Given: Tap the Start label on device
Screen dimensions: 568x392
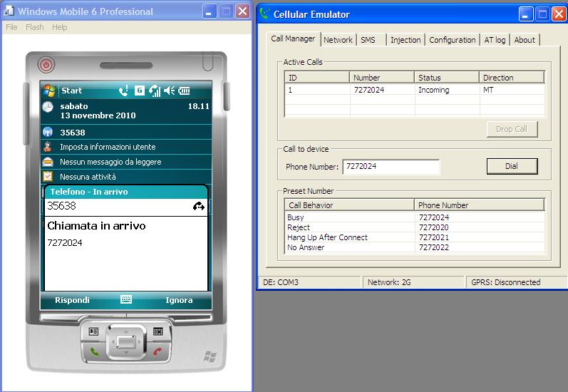Looking at the screenshot, I should coord(72,91).
